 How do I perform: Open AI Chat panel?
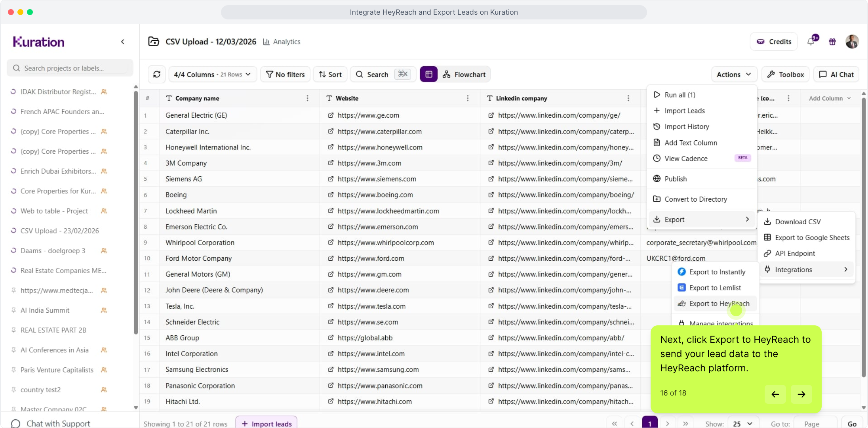tap(836, 74)
